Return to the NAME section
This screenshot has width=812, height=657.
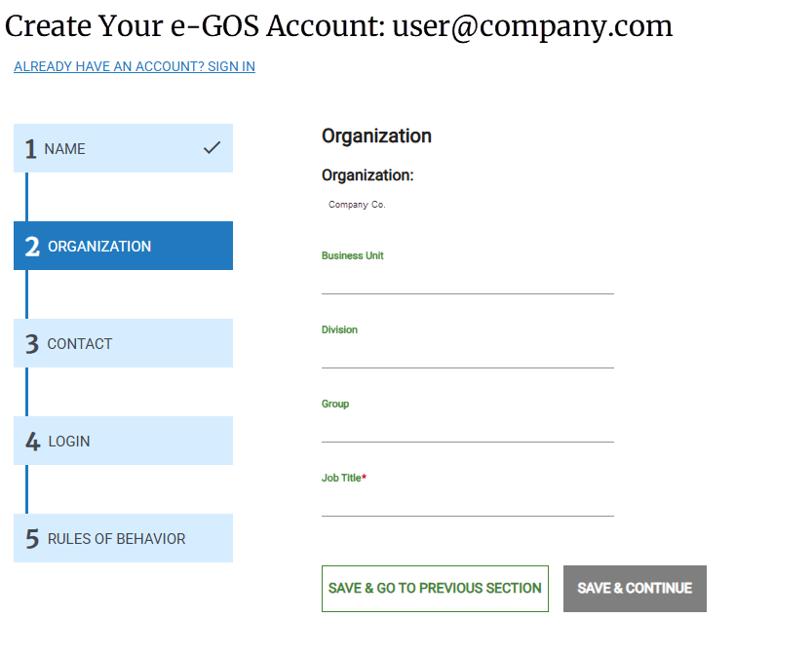point(123,148)
